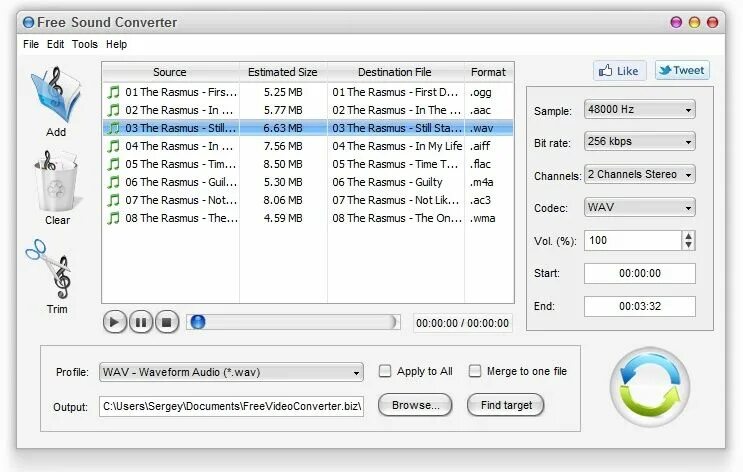The width and height of the screenshot is (743, 472).
Task: Click the Browse... button
Action: pyautogui.click(x=415, y=405)
